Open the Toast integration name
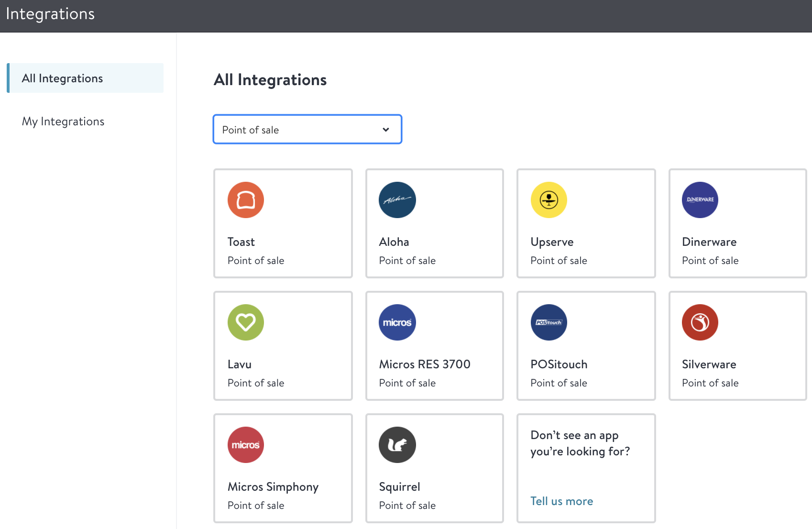812x529 pixels. click(x=241, y=242)
